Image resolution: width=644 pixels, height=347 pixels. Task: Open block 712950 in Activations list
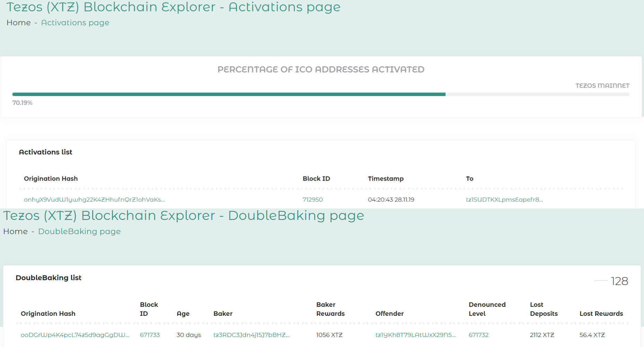[x=313, y=199]
